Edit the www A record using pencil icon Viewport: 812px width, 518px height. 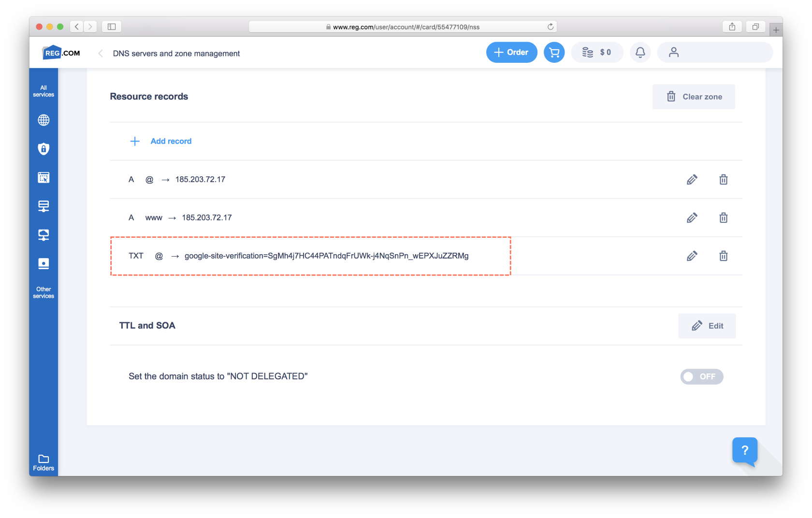click(692, 217)
